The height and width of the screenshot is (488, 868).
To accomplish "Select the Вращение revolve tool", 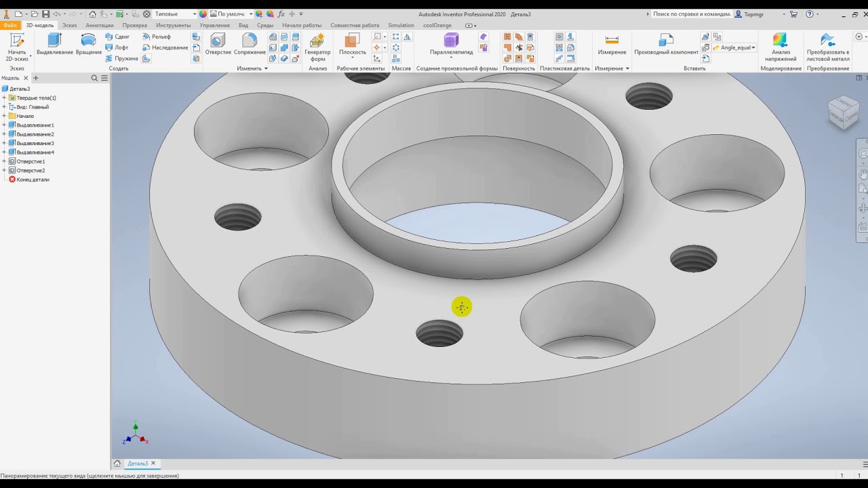I will 88,45.
